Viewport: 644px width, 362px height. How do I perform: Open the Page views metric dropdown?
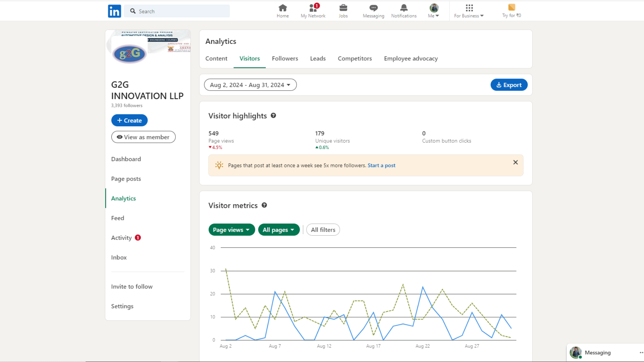point(232,230)
